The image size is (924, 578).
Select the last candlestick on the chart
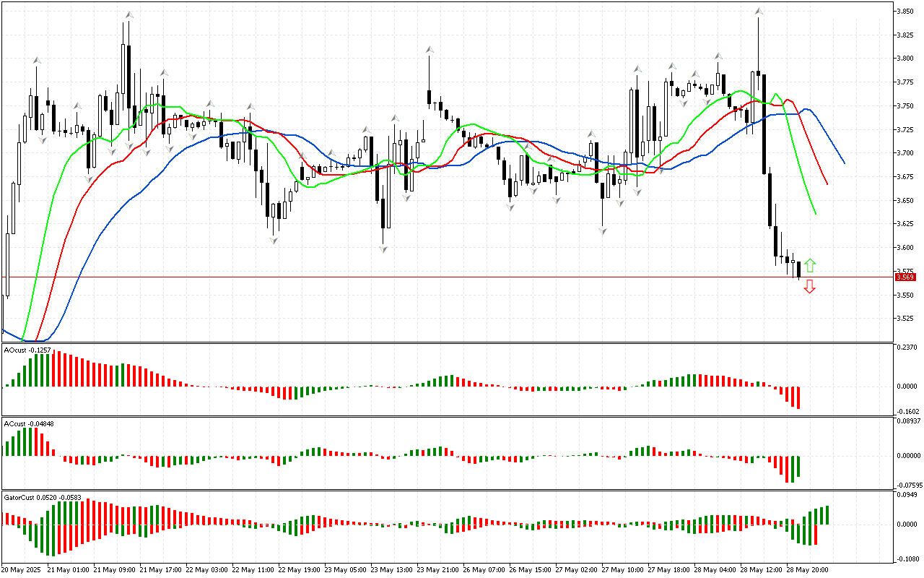798,269
